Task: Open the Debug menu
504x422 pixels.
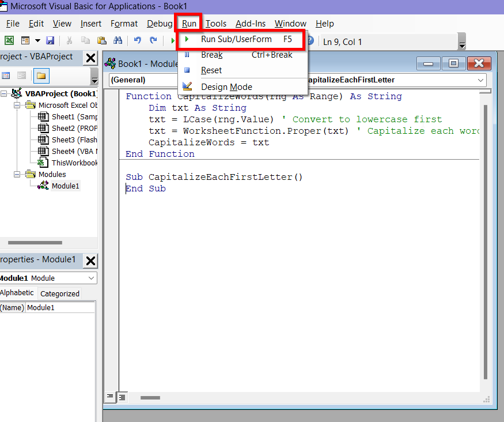Action: tap(160, 24)
